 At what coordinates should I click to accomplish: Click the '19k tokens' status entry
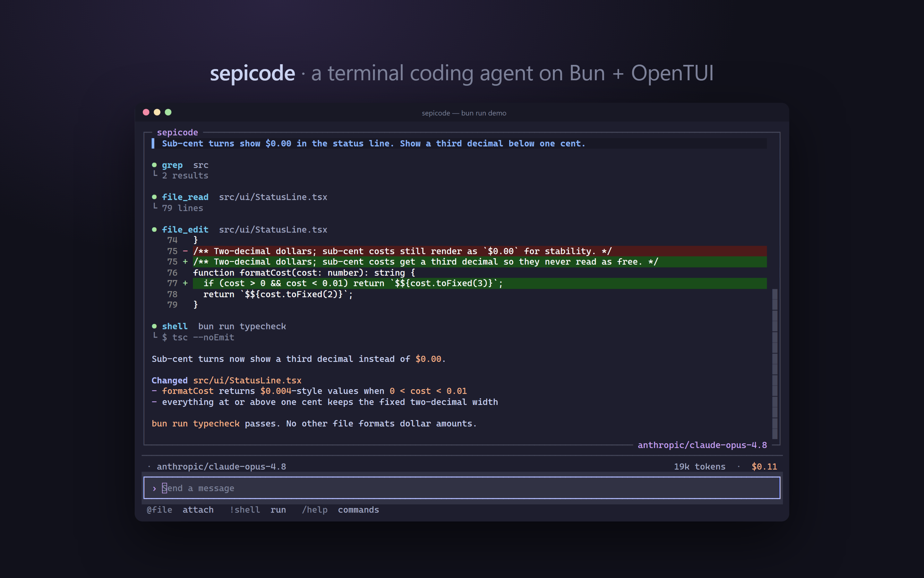tap(699, 467)
